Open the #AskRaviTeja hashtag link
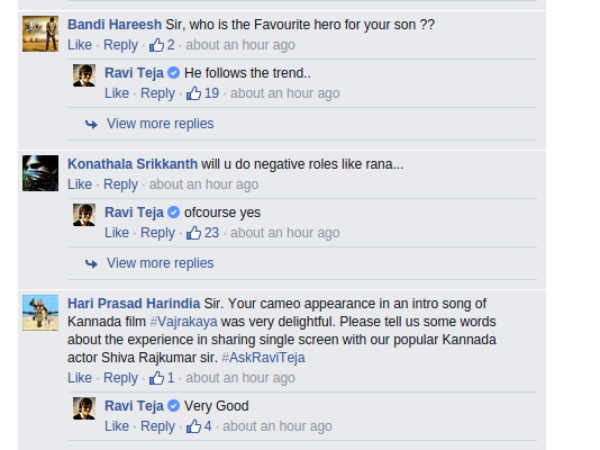Image resolution: width=600 pixels, height=450 pixels. (263, 357)
